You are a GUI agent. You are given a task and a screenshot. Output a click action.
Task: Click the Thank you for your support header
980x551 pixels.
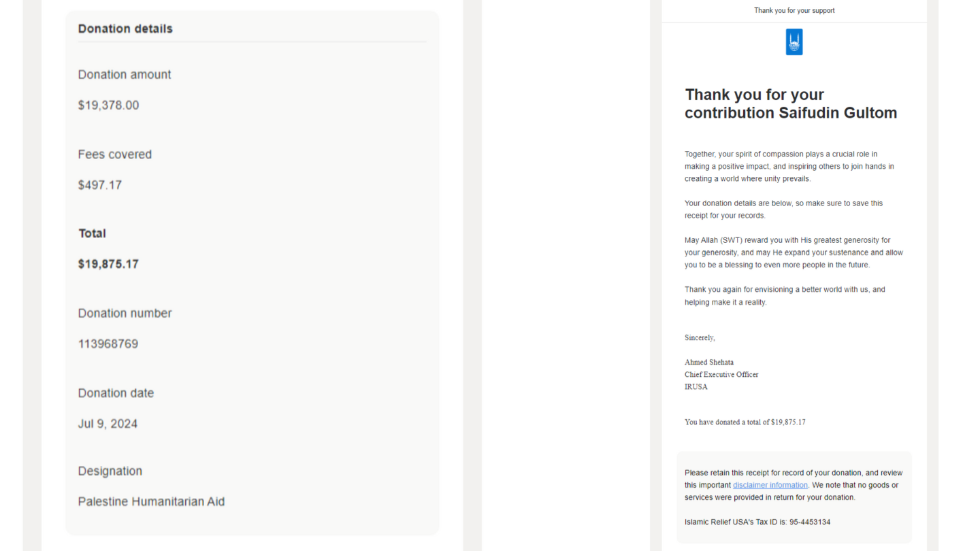794,11
